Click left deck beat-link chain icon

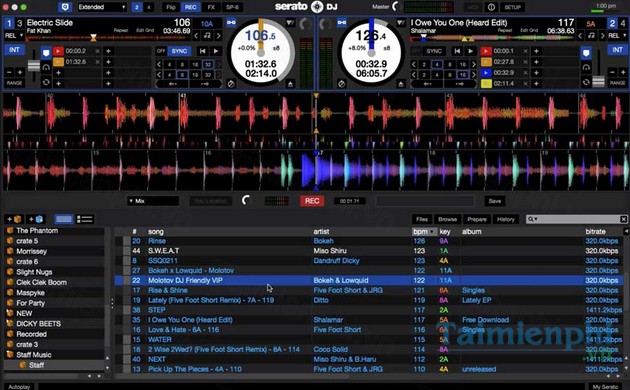[x=231, y=22]
